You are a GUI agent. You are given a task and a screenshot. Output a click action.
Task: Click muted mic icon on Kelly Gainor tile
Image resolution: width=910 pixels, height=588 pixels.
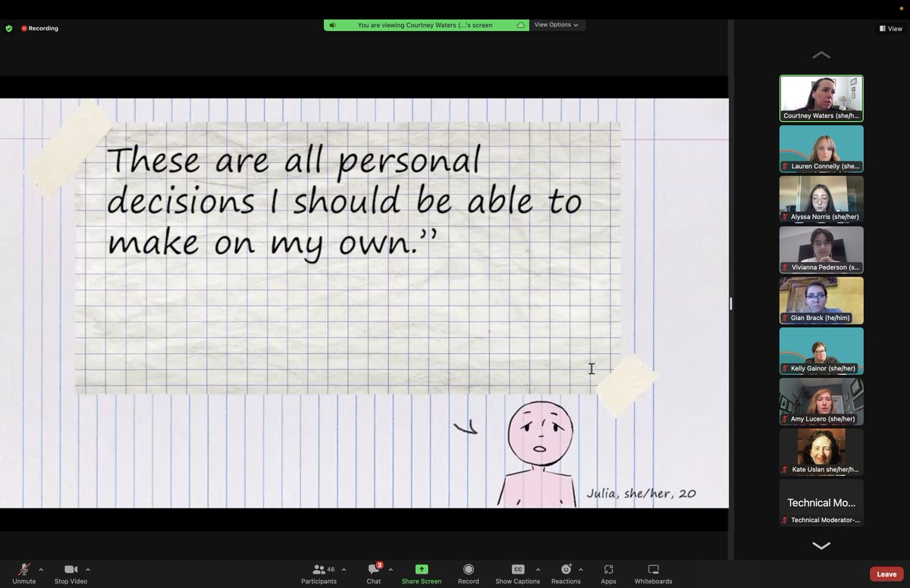pyautogui.click(x=786, y=369)
